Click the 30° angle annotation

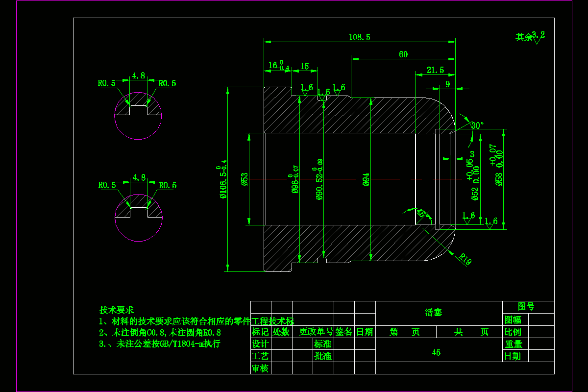477,125
